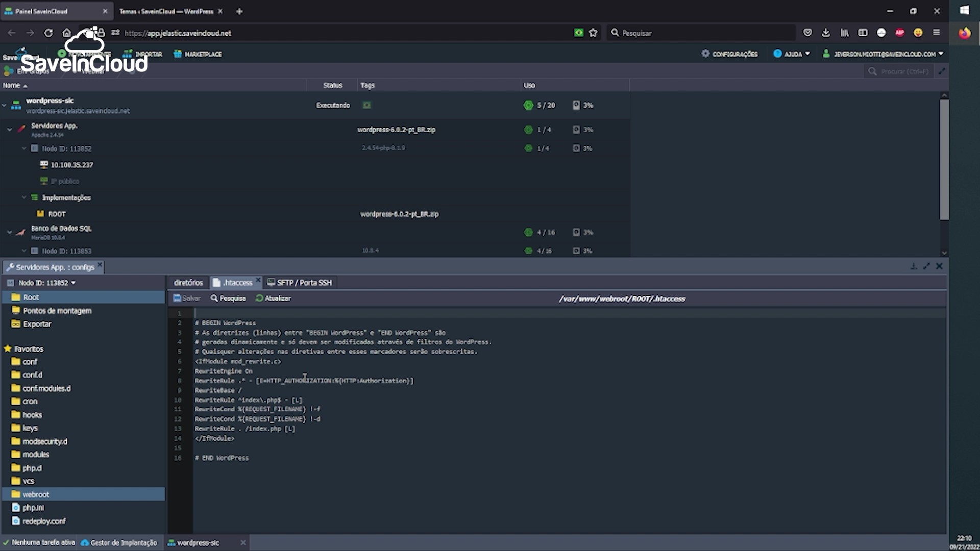Viewport: 980px width, 551px height.
Task: Focus the Procurar search field
Action: click(899, 71)
